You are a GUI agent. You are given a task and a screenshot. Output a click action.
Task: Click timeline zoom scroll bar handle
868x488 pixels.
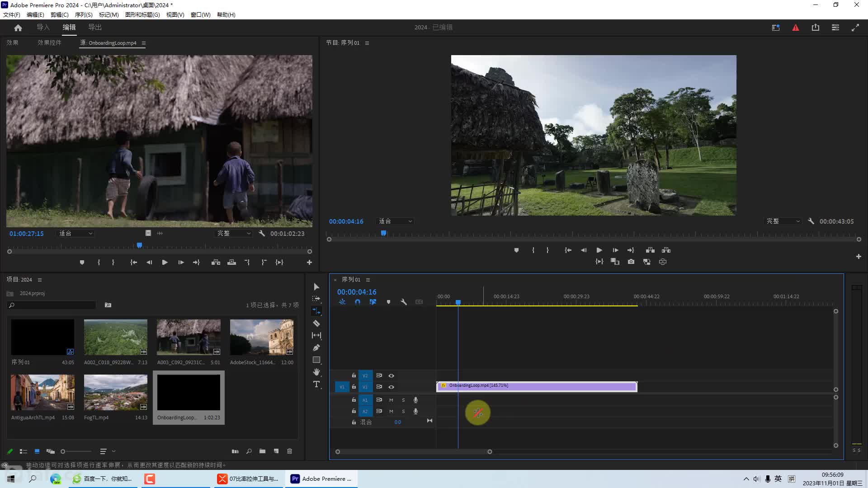point(490,452)
